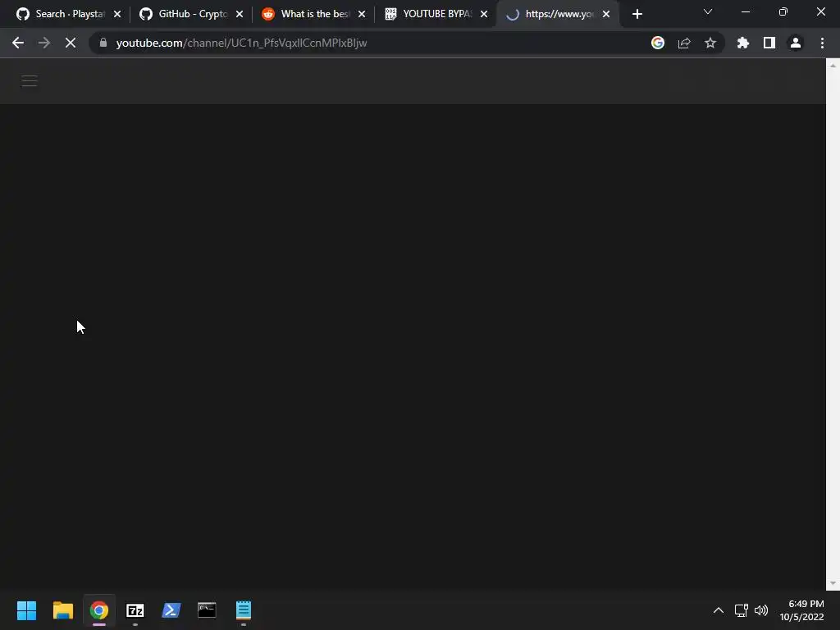840x630 pixels.
Task: View site information via the lock icon
Action: (x=103, y=43)
